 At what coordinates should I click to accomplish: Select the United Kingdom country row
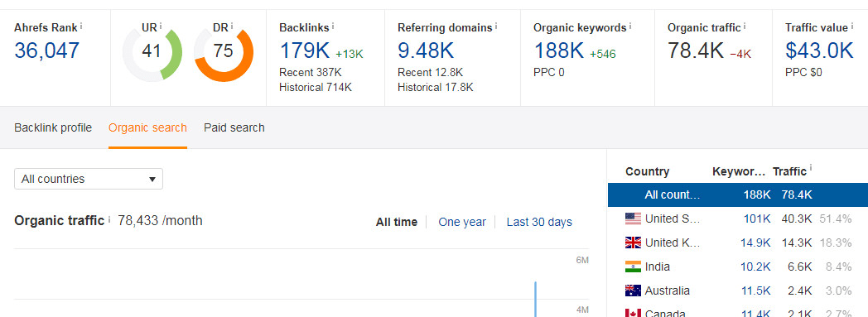738,243
